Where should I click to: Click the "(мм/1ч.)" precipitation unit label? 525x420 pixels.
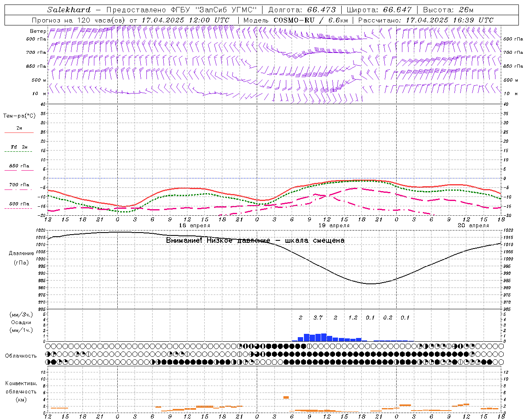click(21, 330)
